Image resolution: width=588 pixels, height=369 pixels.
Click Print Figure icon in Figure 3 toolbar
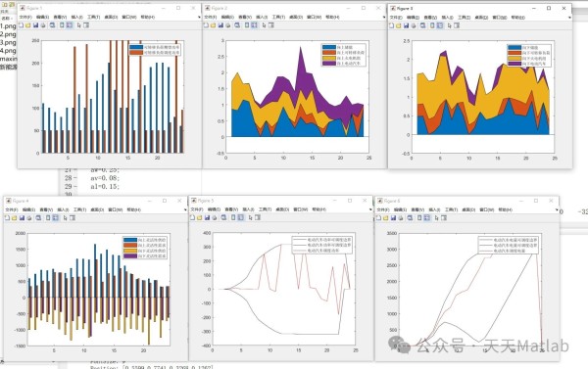coord(414,25)
